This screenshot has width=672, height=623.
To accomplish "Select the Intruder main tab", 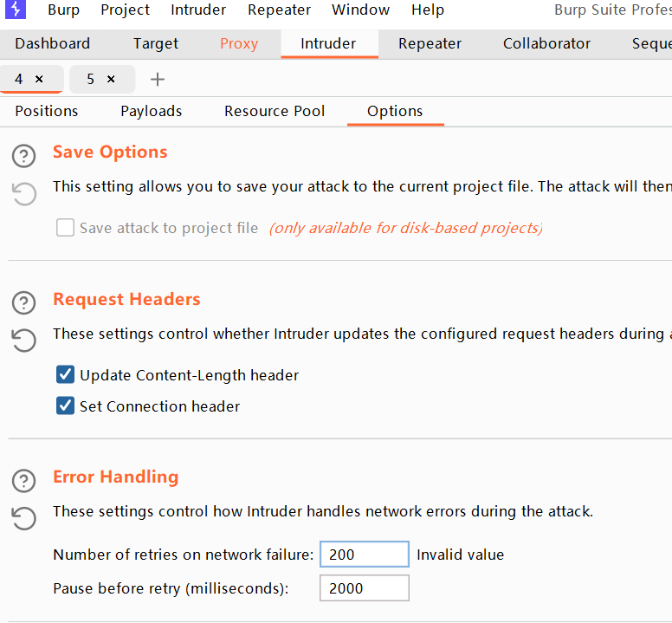I will pyautogui.click(x=328, y=43).
